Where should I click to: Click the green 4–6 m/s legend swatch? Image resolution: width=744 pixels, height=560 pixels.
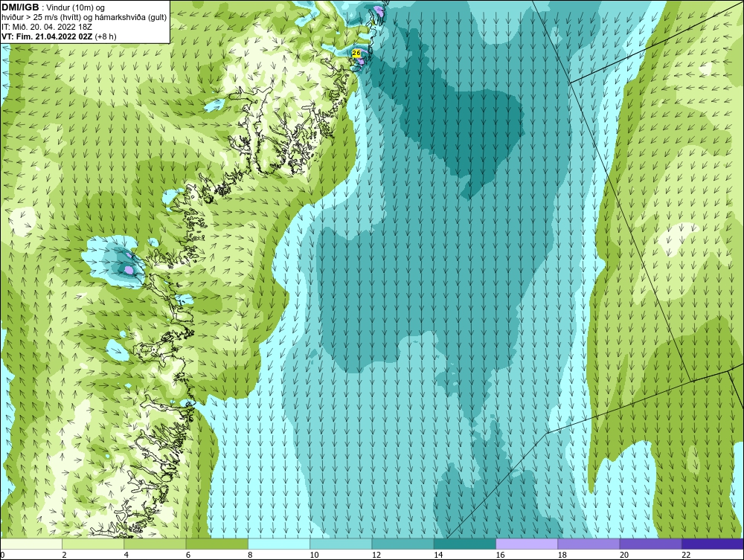[x=155, y=544]
